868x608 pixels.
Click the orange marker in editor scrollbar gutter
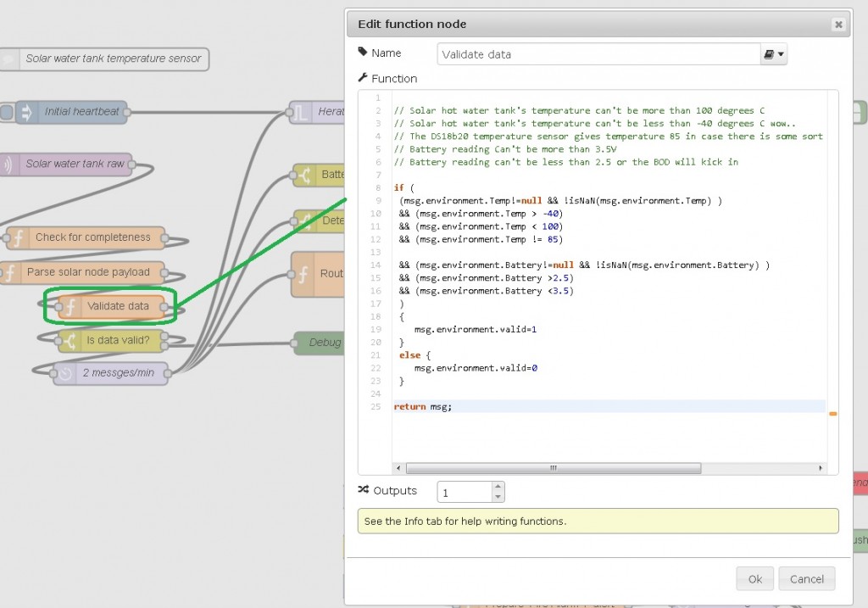pos(832,414)
